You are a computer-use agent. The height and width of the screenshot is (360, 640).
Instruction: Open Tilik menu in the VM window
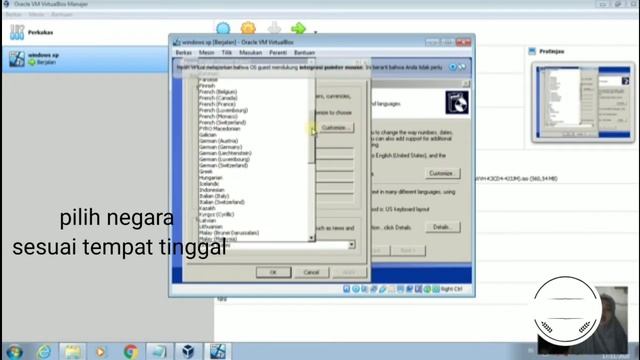coord(227,53)
